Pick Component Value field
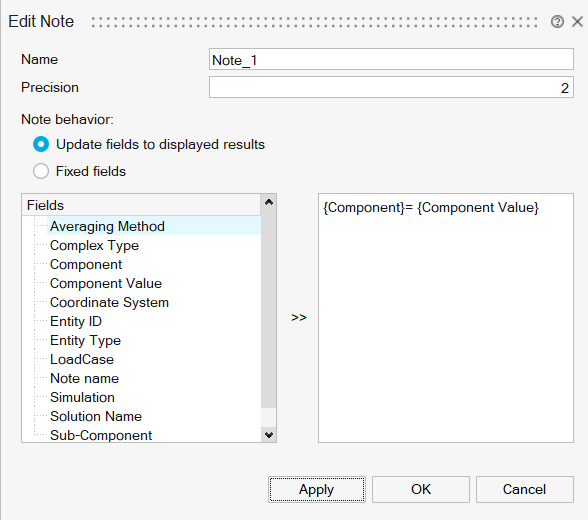Screen dimensions: 588x520 pos(106,283)
